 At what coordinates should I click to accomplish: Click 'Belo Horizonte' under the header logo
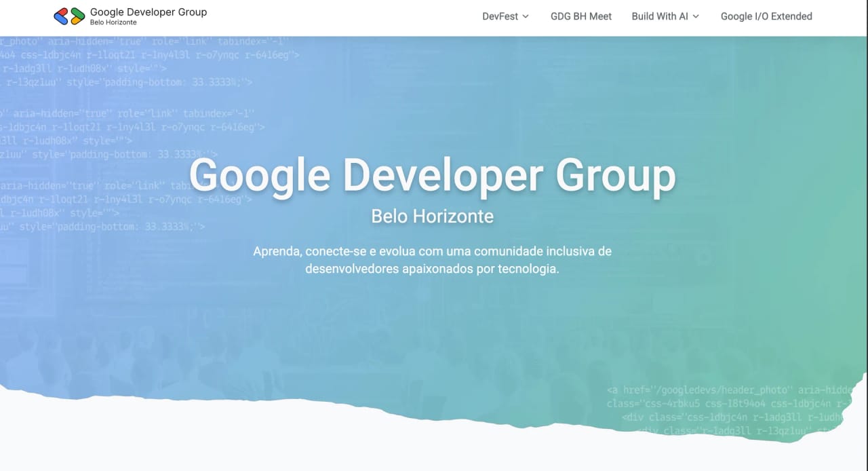point(113,22)
